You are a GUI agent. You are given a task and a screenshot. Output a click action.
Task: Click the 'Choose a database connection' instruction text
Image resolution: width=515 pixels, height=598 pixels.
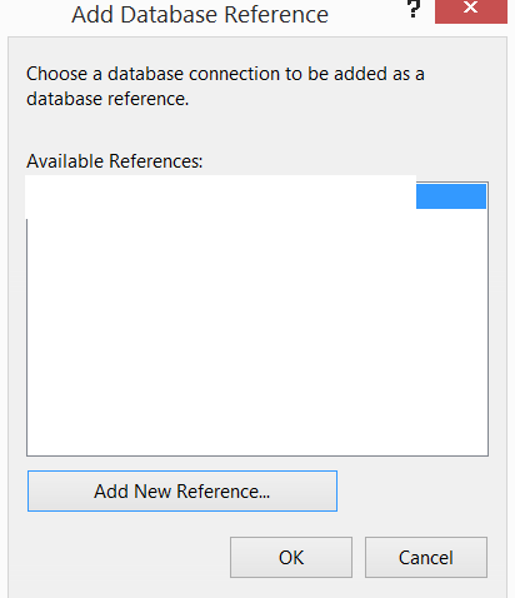[x=225, y=86]
